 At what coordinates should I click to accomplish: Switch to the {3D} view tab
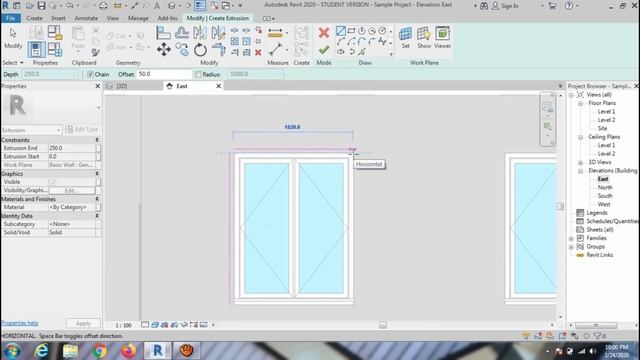pyautogui.click(x=122, y=86)
